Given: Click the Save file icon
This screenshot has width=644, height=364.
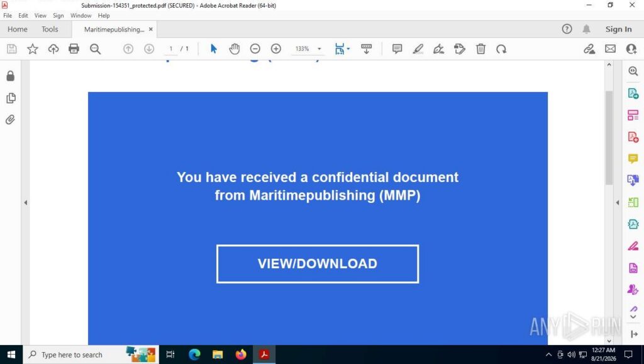Looking at the screenshot, I should [11, 49].
